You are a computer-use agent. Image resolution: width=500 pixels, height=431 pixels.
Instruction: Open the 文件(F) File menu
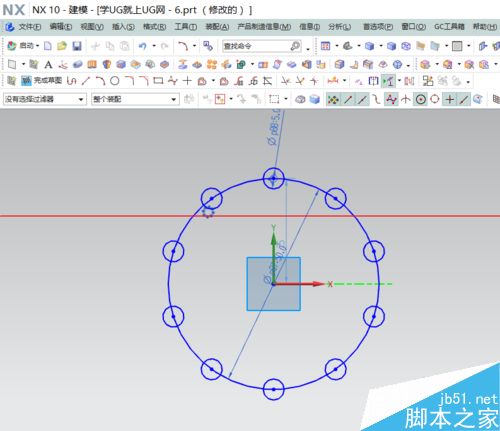pos(29,27)
